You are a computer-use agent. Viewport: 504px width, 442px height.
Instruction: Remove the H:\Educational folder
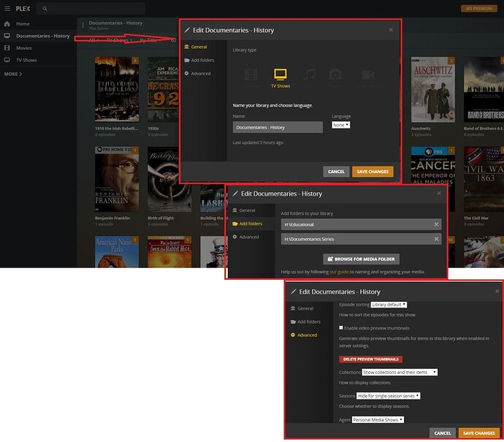coord(436,224)
